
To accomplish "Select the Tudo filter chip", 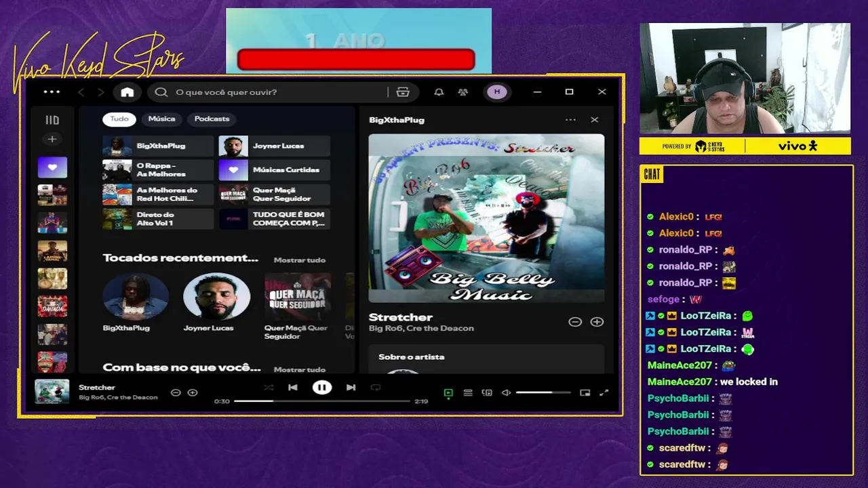I will (119, 119).
